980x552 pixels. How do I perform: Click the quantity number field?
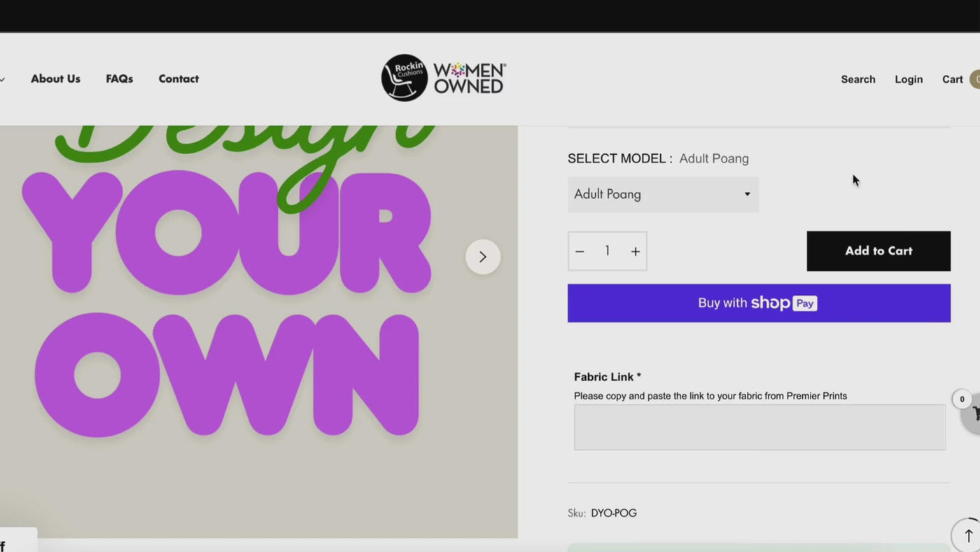[x=607, y=251]
